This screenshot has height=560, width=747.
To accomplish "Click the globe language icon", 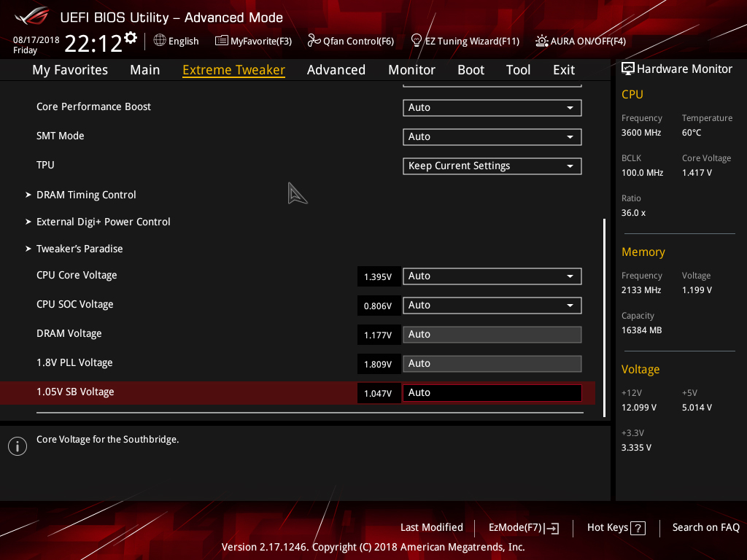I will 160,41.
